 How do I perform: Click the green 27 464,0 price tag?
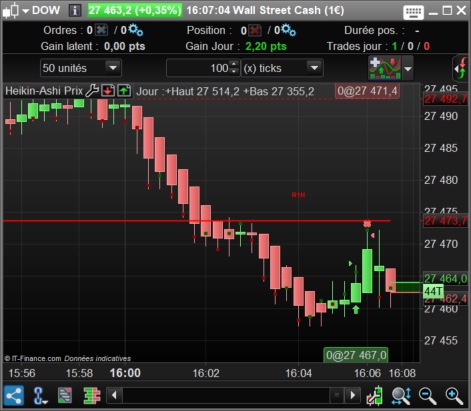tap(445, 278)
